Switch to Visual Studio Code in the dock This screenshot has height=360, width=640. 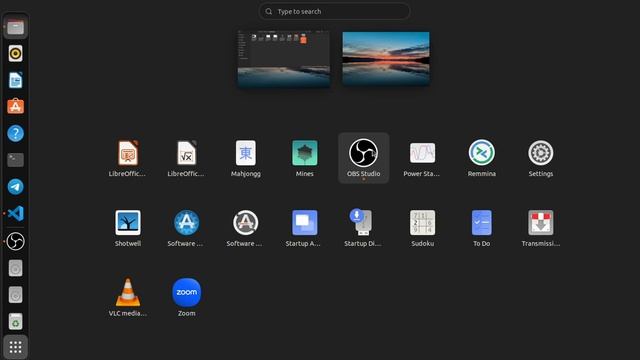16,213
